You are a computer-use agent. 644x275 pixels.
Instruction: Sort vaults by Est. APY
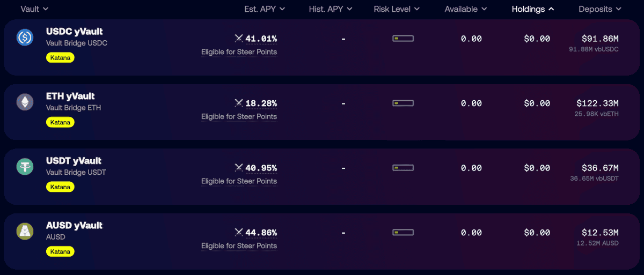[265, 9]
